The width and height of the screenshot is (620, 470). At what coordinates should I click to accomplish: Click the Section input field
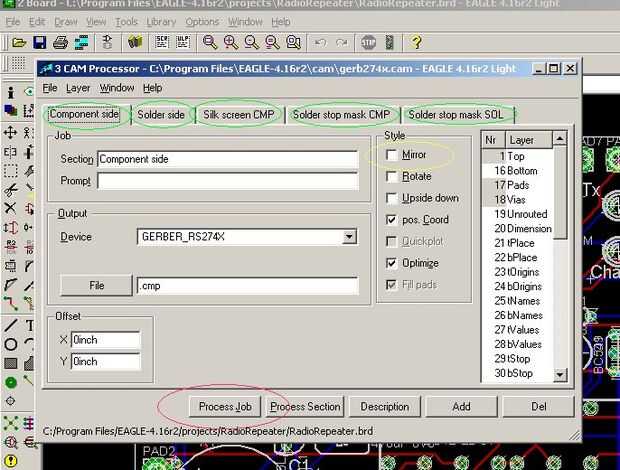point(228,159)
